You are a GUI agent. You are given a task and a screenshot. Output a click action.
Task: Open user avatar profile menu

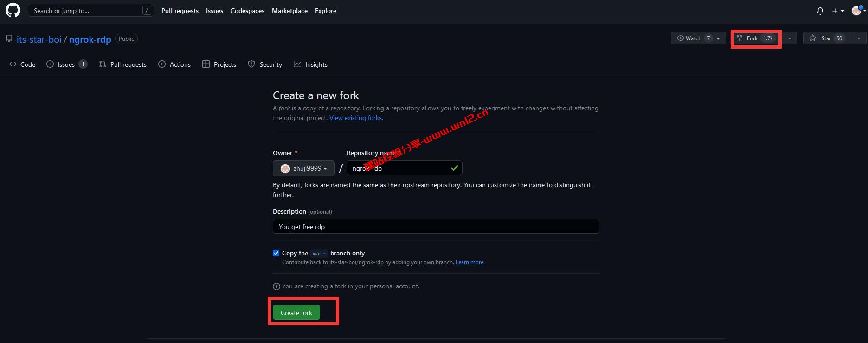pyautogui.click(x=857, y=11)
